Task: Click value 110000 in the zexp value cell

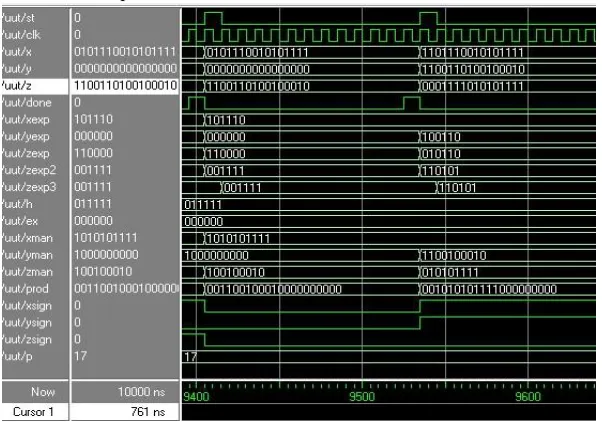Action: pyautogui.click(x=93, y=153)
